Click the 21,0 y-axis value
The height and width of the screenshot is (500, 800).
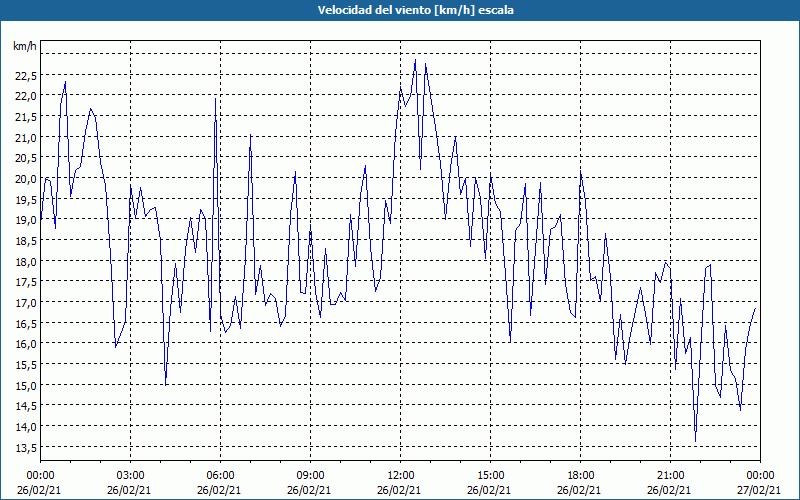pos(26,138)
